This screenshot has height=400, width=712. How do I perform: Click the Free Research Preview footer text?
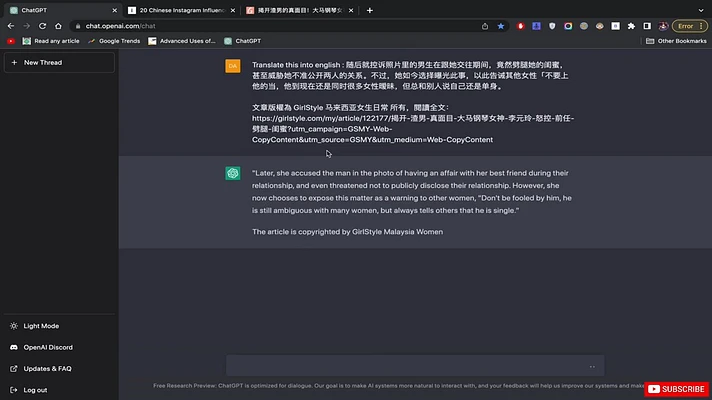click(x=398, y=386)
